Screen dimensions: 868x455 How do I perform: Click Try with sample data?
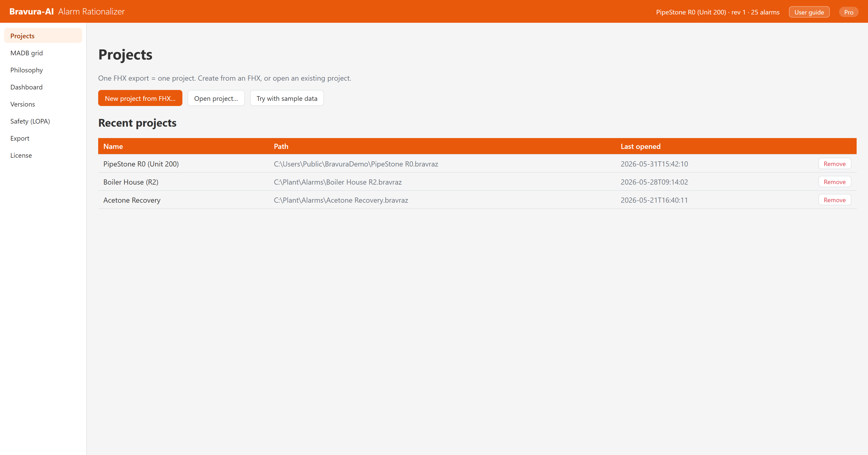coord(287,98)
